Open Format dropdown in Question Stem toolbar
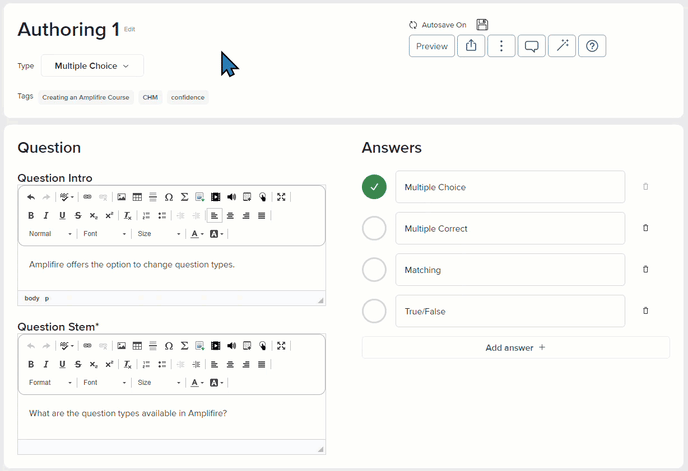 [x=50, y=383]
